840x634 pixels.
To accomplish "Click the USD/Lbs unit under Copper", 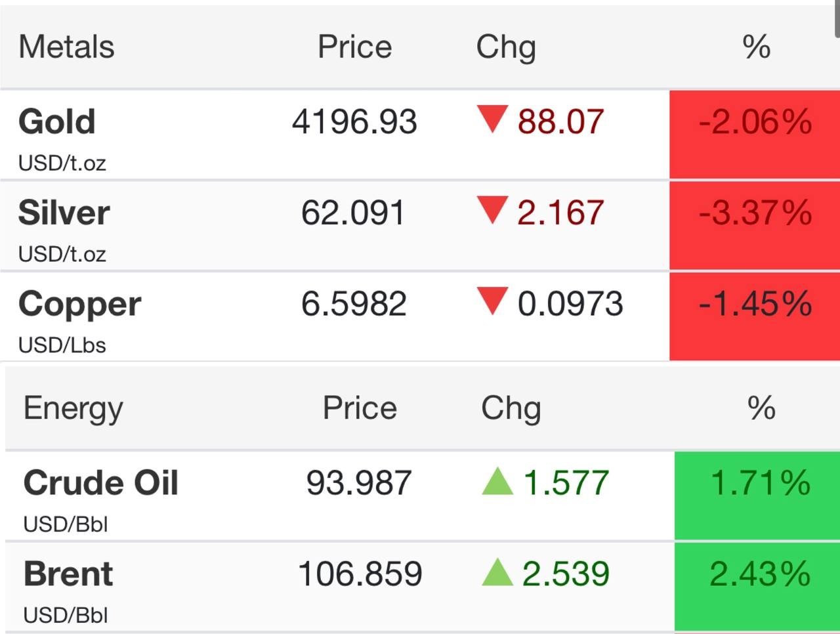I will click(62, 345).
